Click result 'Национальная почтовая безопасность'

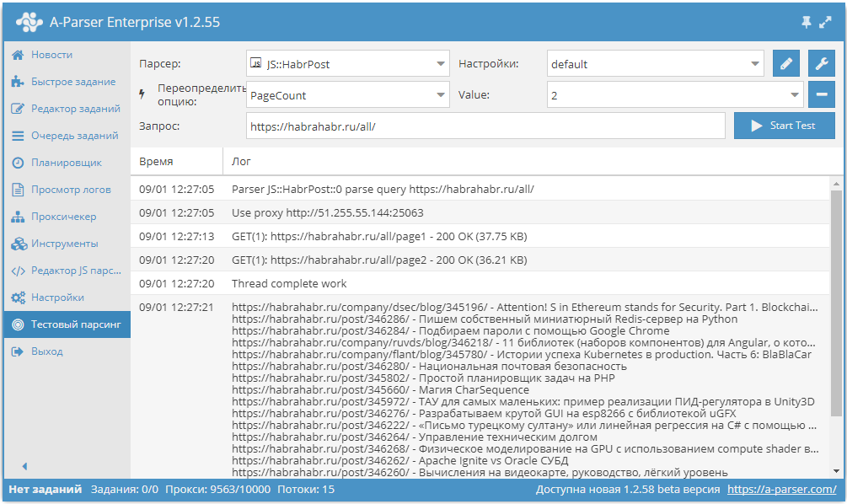[x=430, y=367]
